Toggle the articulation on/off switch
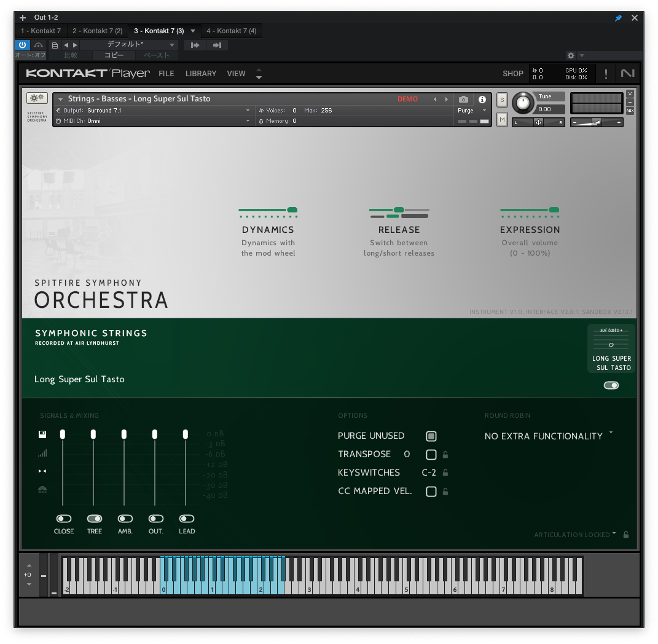Image resolution: width=658 pixels, height=644 pixels. pos(611,385)
